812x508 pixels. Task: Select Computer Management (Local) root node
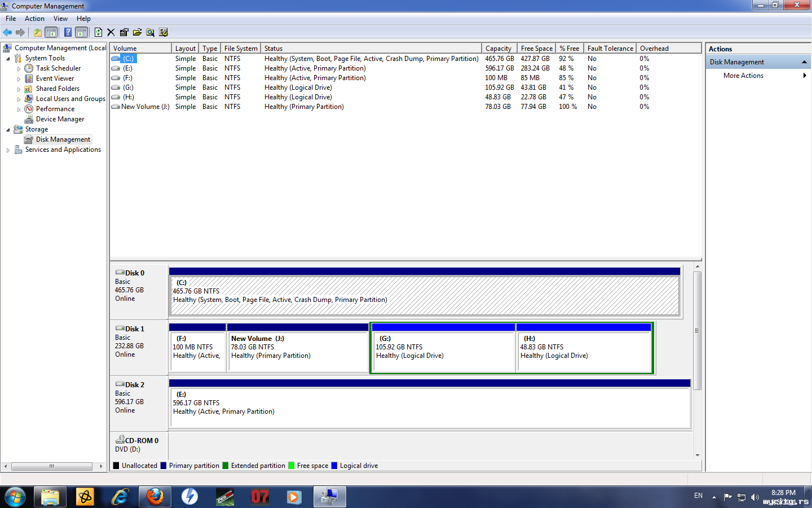point(60,48)
